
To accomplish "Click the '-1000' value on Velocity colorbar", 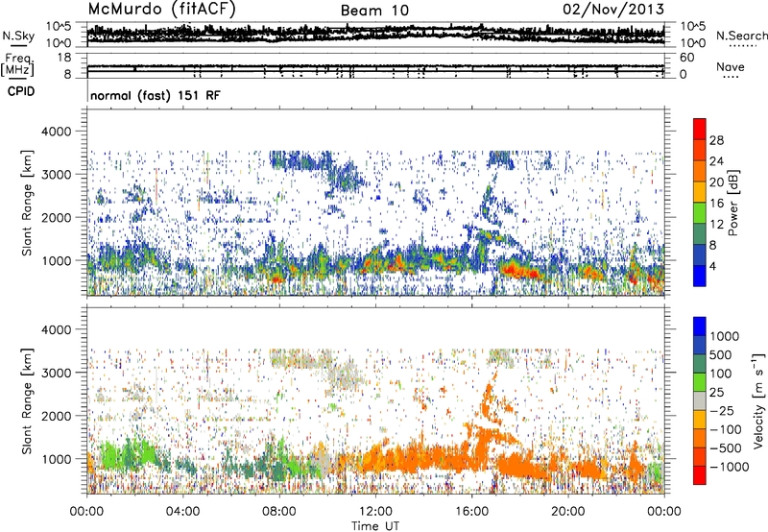I will click(x=730, y=467).
